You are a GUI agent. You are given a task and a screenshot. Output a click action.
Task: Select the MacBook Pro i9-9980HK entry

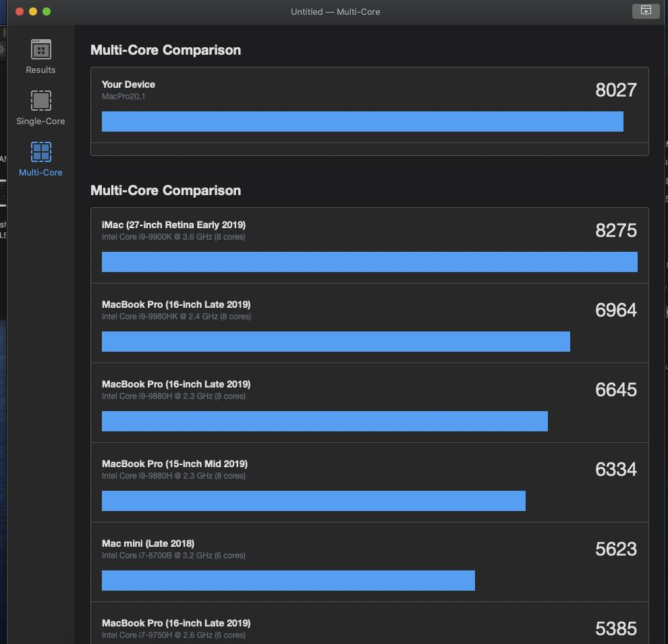176,310
